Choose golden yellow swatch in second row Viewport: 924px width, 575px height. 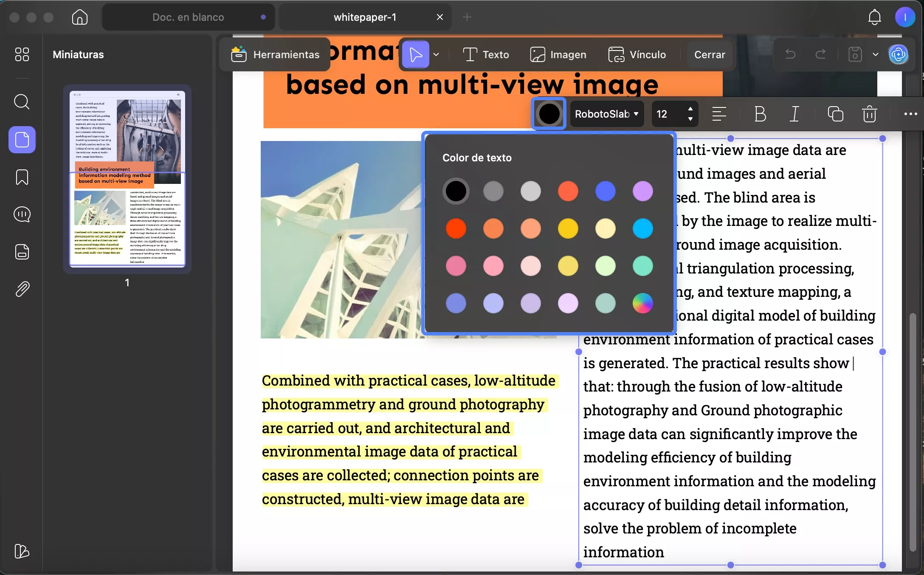click(568, 228)
